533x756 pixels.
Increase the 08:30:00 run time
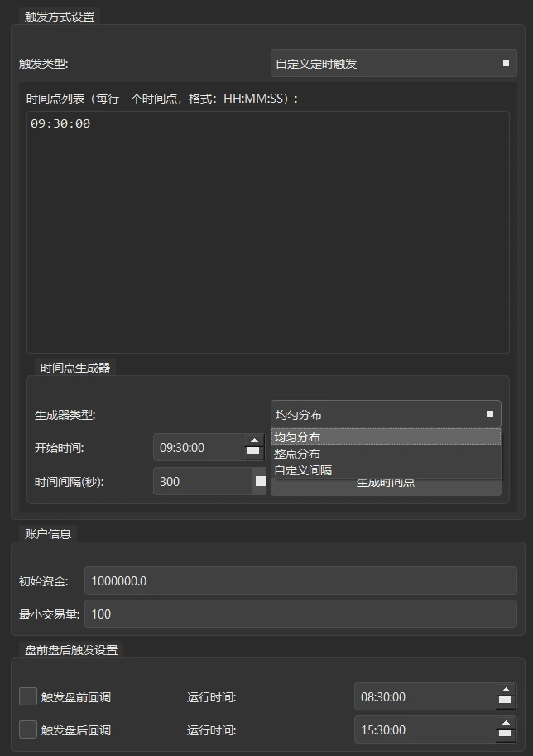coord(505,690)
